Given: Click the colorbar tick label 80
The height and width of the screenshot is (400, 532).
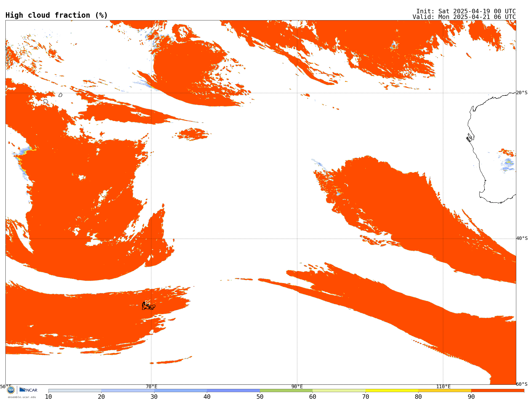Looking at the screenshot, I should (x=418, y=397).
